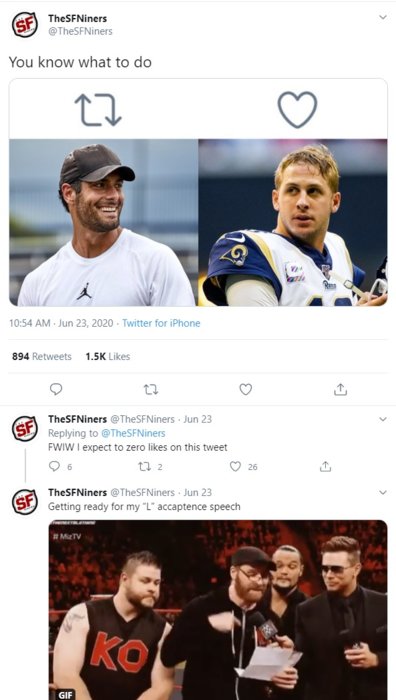The height and width of the screenshot is (700, 396).
Task: Open TheSFNiners avatar on main tweet
Action: (x=25, y=25)
